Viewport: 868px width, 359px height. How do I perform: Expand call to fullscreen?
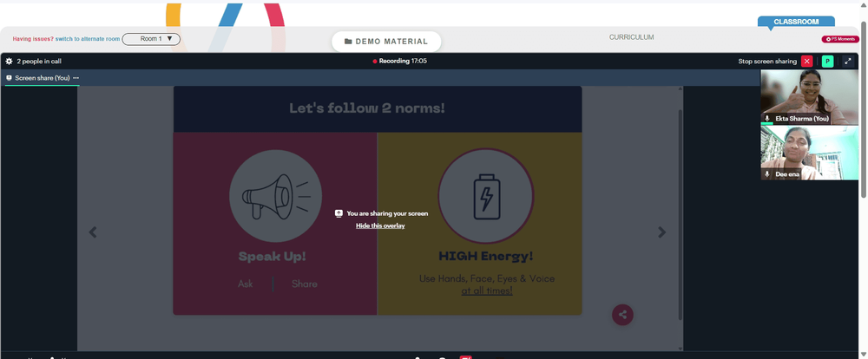[847, 62]
